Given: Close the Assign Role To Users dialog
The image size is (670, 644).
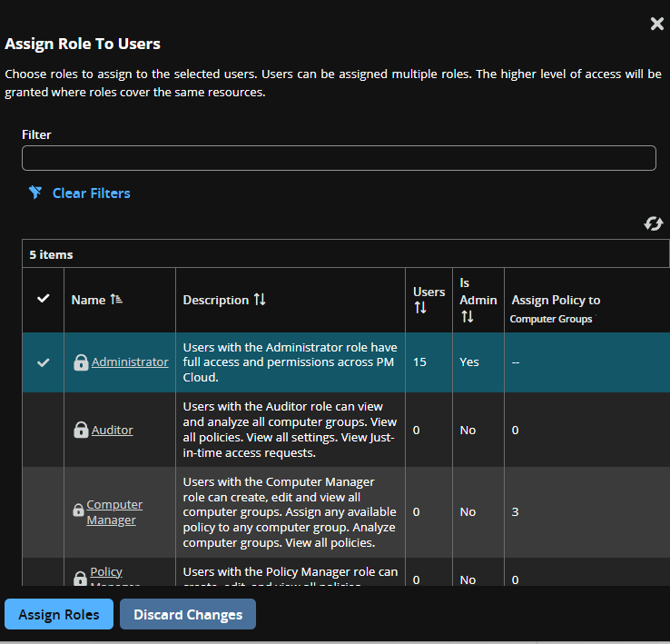Looking at the screenshot, I should coord(656,24).
